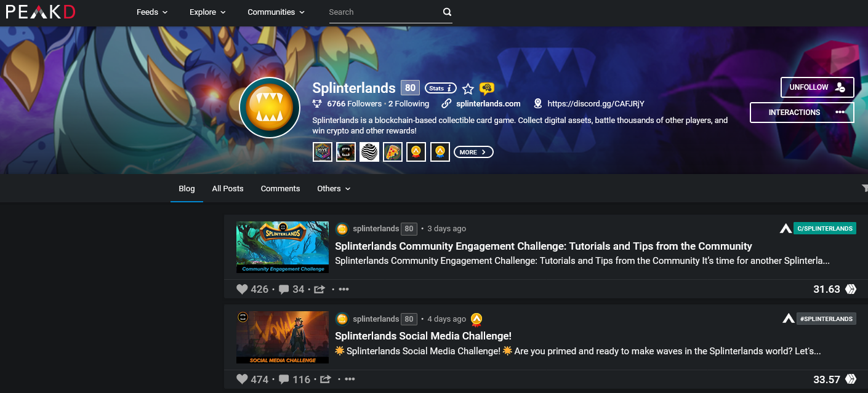Image resolution: width=868 pixels, height=393 pixels.
Task: Open the splinterlands.com website link
Action: (488, 104)
